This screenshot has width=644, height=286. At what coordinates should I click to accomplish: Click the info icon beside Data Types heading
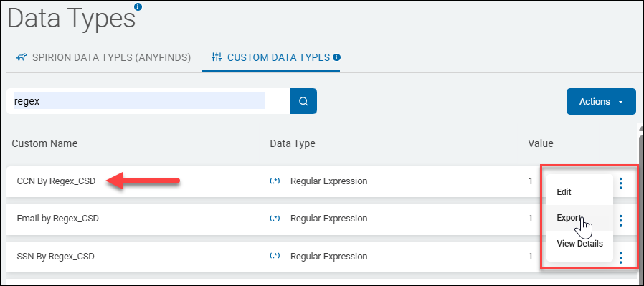tap(138, 6)
